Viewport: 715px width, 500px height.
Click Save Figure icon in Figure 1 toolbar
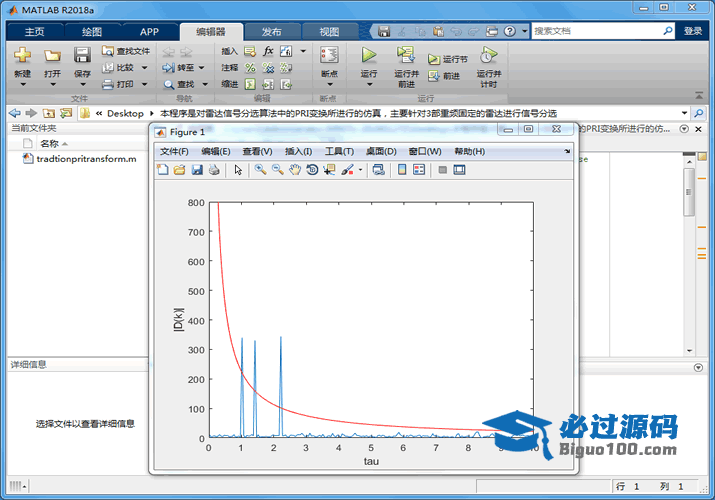point(197,170)
